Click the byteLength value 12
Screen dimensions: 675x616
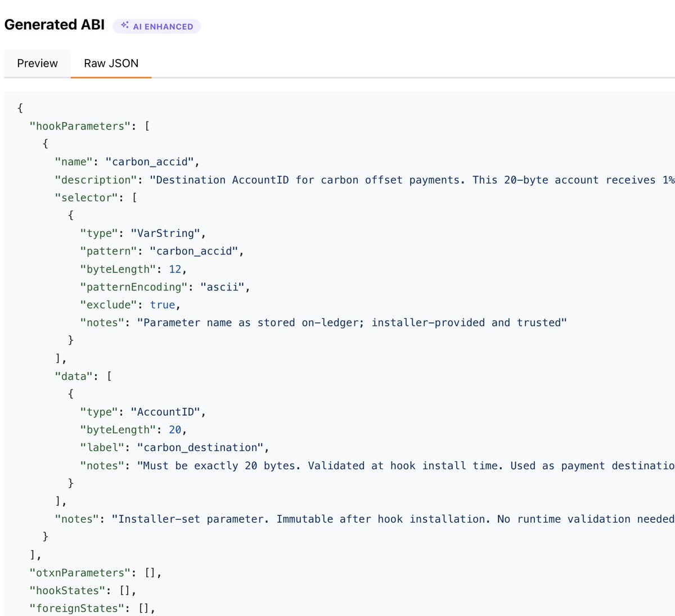coord(176,269)
